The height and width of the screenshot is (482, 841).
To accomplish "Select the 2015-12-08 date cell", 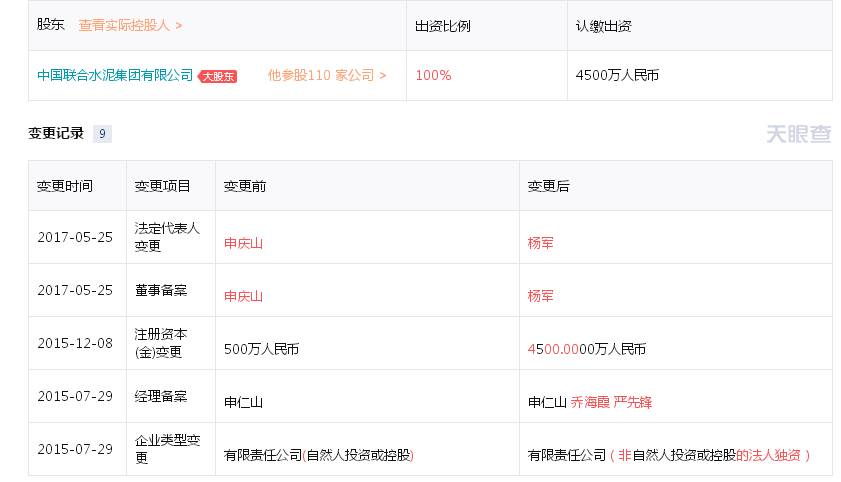I will (x=75, y=343).
